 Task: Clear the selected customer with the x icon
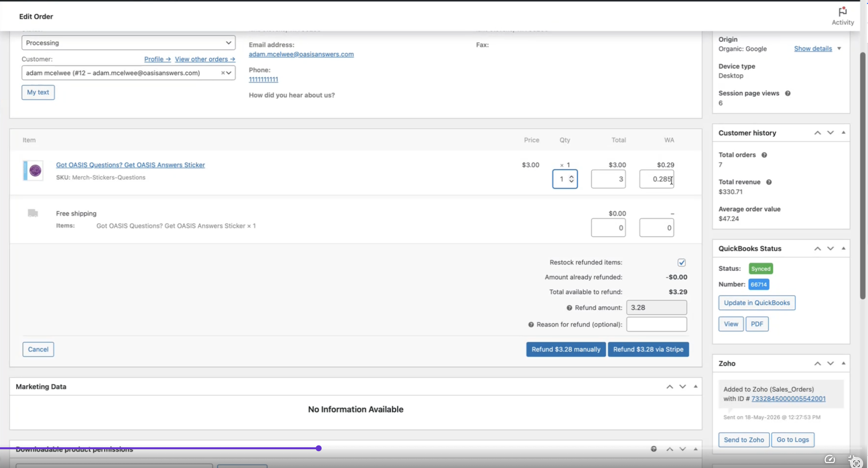pyautogui.click(x=223, y=73)
